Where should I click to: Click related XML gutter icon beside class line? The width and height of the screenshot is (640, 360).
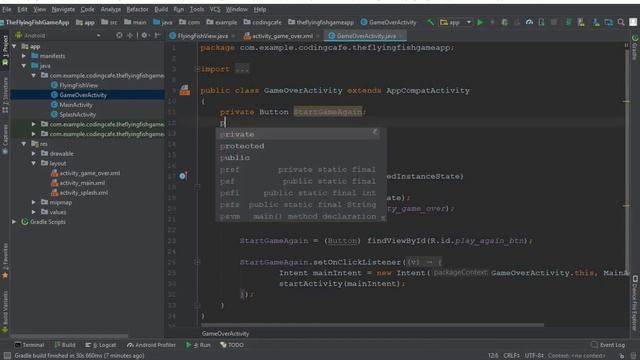[184, 90]
